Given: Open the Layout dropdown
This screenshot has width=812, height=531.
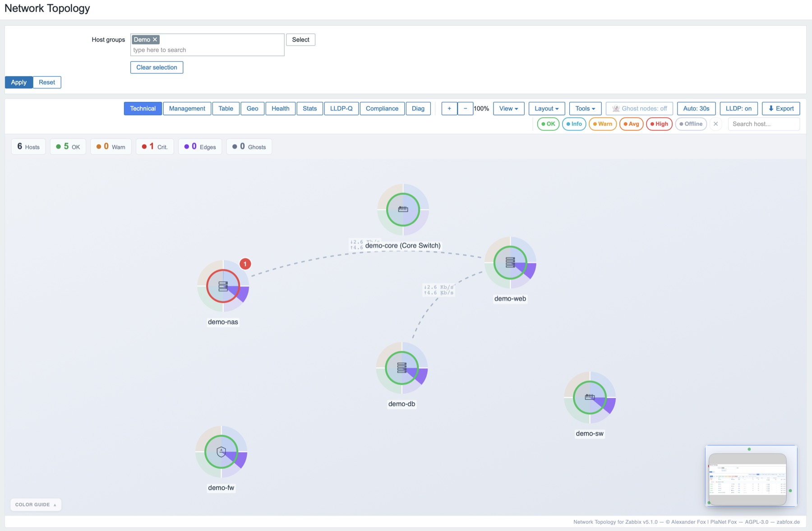Looking at the screenshot, I should click(x=547, y=109).
